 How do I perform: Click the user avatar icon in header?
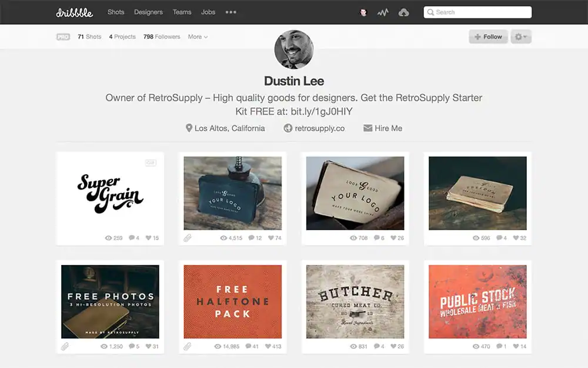pyautogui.click(x=363, y=12)
